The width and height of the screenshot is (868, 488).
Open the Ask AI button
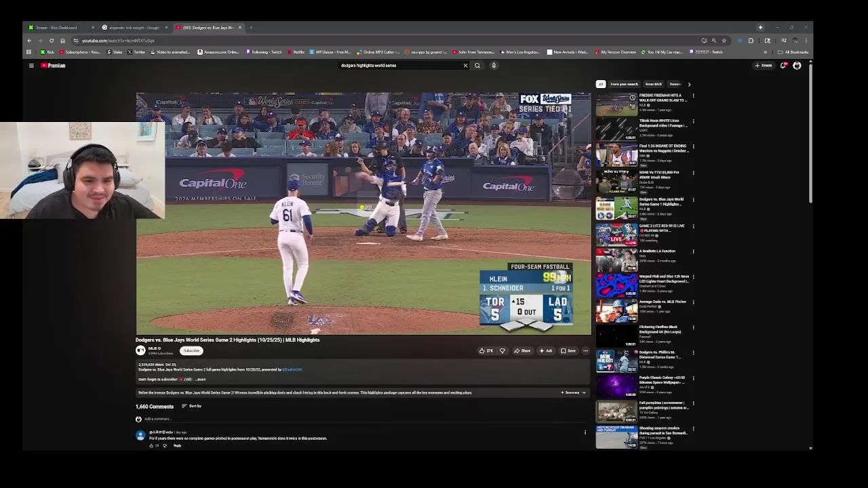tap(545, 351)
